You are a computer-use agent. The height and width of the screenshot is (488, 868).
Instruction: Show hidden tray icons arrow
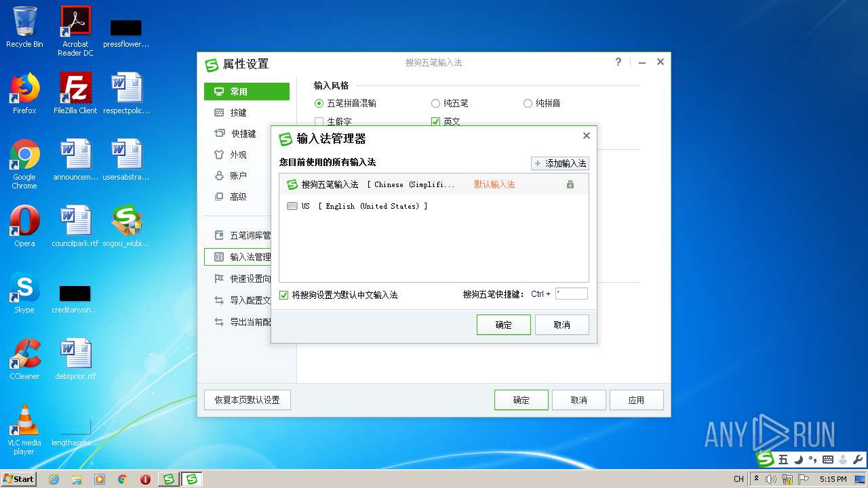click(x=757, y=479)
